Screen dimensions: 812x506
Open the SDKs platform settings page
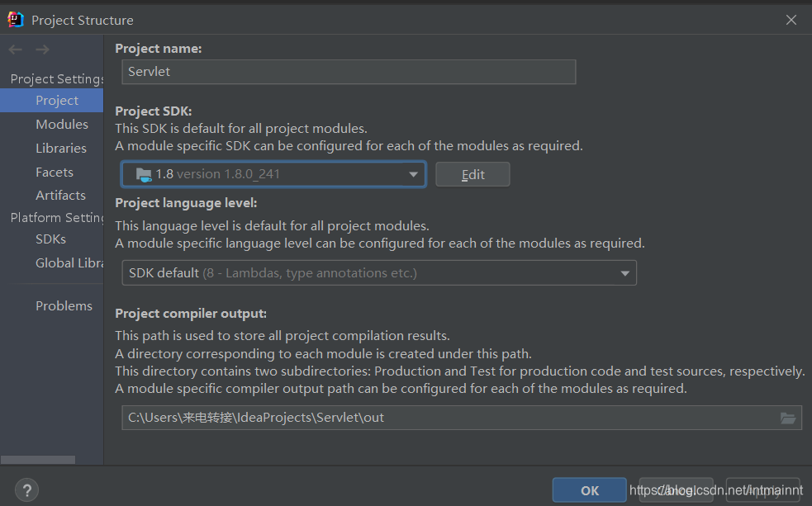tap(50, 239)
